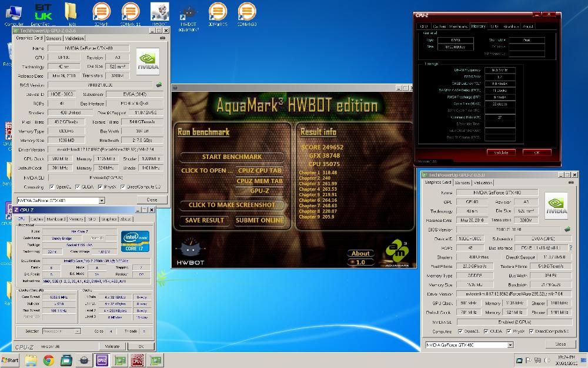Click the NVIDIA logo in upper-left GPU-Z
The width and height of the screenshot is (588, 368).
coord(148,61)
